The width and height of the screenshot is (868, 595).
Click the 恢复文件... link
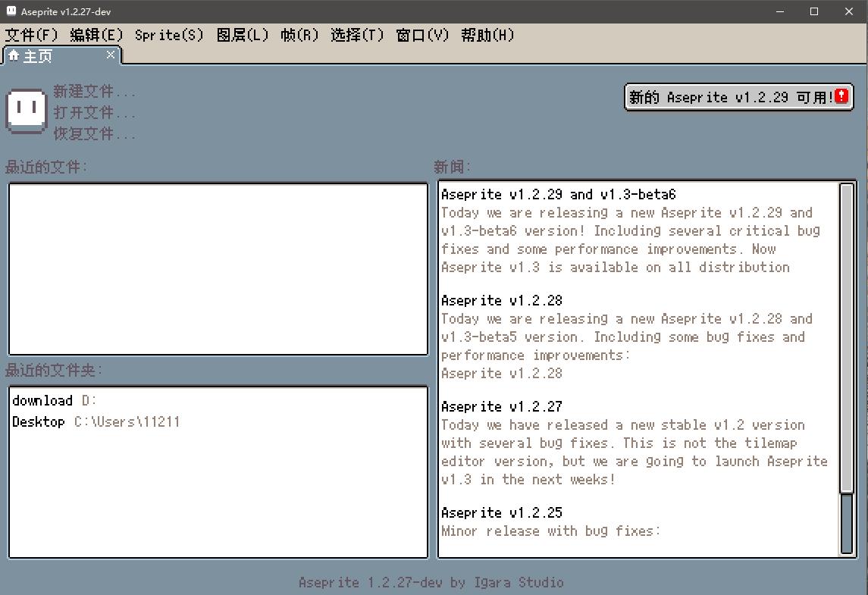pyautogui.click(x=94, y=134)
